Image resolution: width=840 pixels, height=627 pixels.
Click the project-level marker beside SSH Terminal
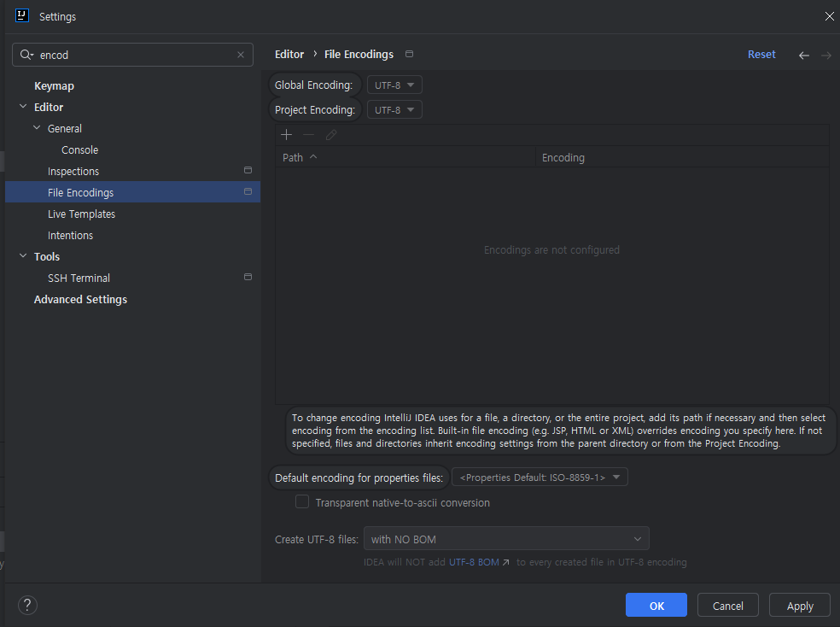[x=248, y=277]
